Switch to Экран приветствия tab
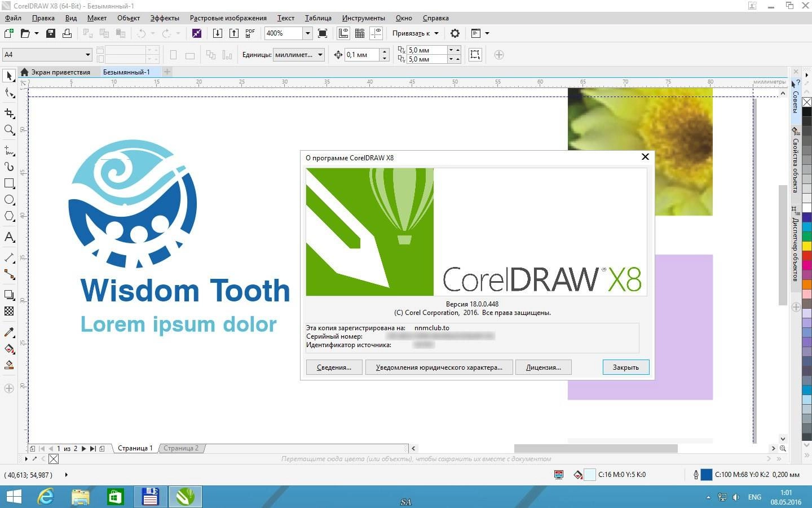The width and height of the screenshot is (812, 508). (x=55, y=72)
